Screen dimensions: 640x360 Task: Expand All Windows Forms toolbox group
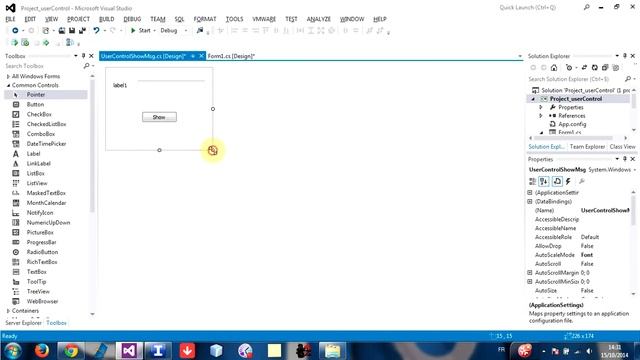8,76
